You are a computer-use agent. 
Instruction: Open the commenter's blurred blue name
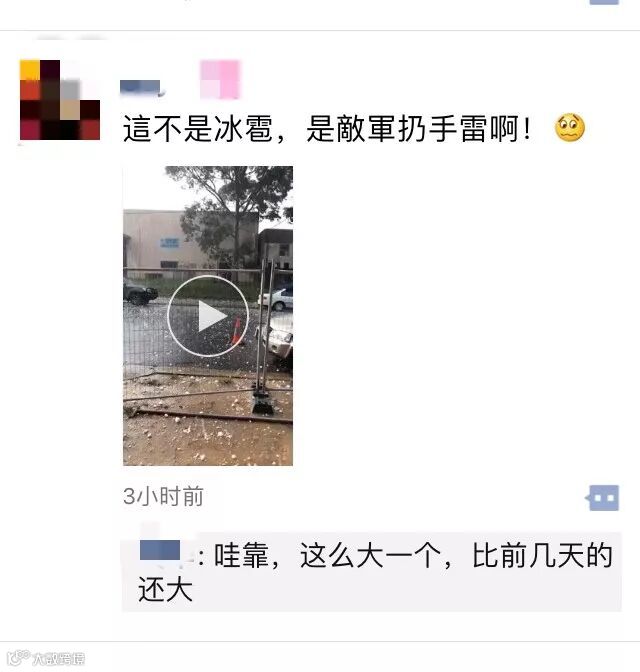point(160,550)
